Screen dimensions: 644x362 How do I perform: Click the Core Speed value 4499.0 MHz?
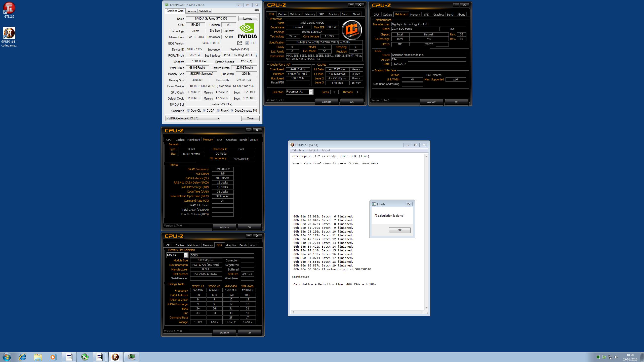coord(298,69)
